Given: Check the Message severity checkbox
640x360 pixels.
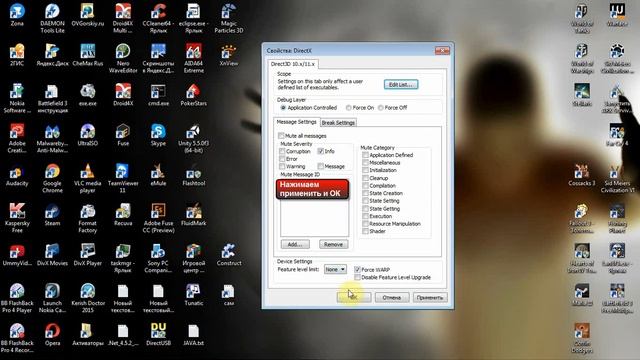Looking at the screenshot, I should tap(320, 166).
